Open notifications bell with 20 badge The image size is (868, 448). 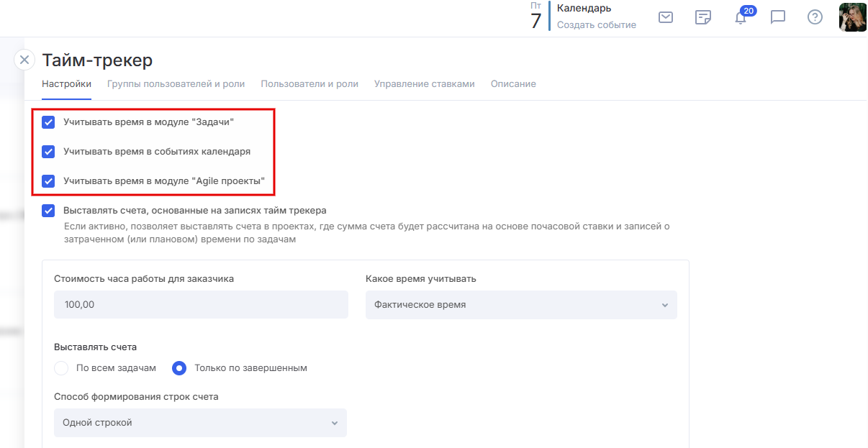741,17
